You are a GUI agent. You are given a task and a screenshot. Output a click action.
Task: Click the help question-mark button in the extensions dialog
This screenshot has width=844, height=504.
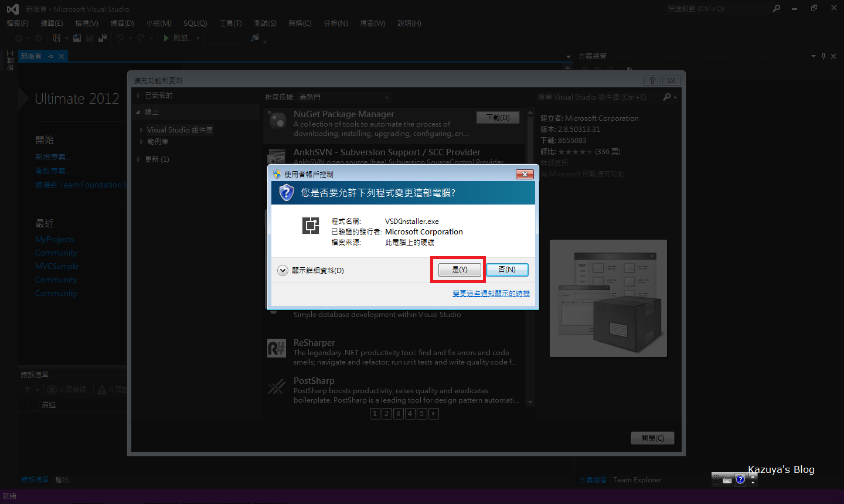point(652,80)
